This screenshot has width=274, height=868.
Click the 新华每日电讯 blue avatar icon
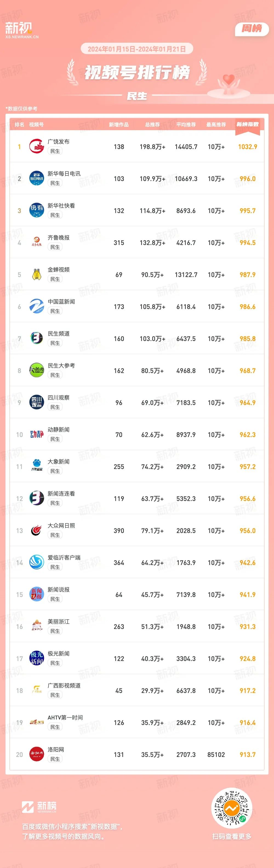pyautogui.click(x=36, y=178)
